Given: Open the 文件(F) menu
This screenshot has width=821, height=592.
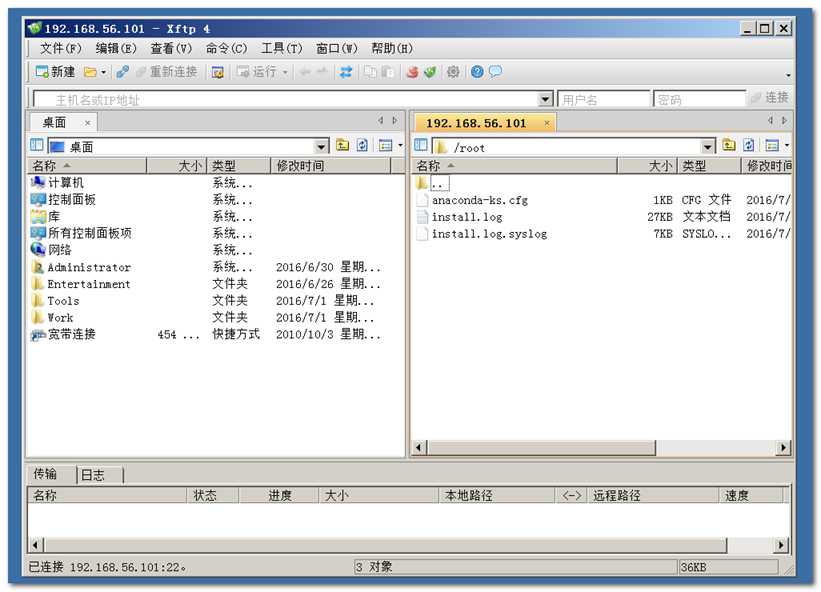Looking at the screenshot, I should coord(61,49).
